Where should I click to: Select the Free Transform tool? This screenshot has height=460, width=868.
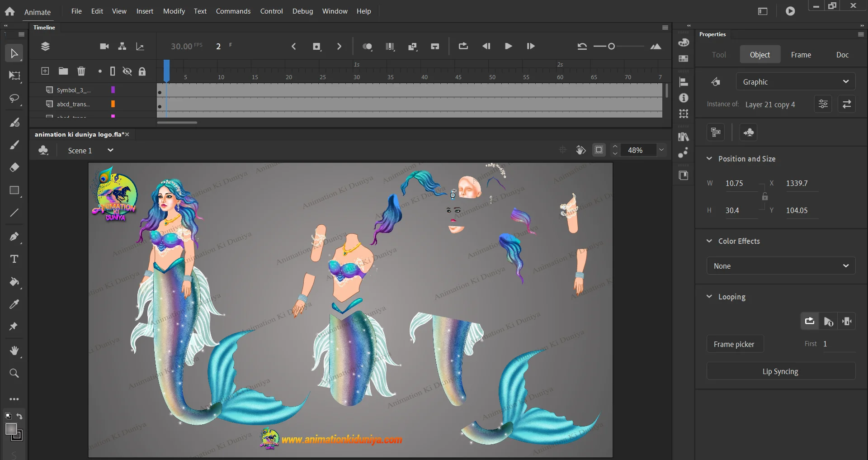coord(14,76)
